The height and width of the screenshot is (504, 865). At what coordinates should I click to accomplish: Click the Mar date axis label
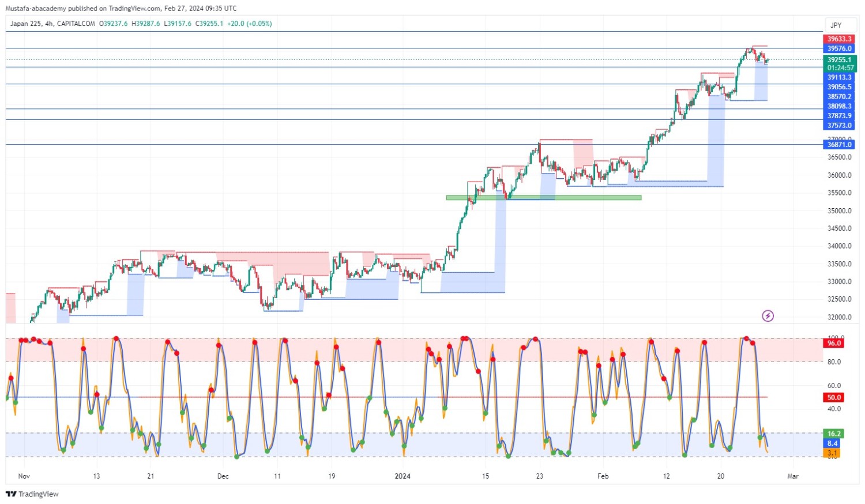[793, 476]
